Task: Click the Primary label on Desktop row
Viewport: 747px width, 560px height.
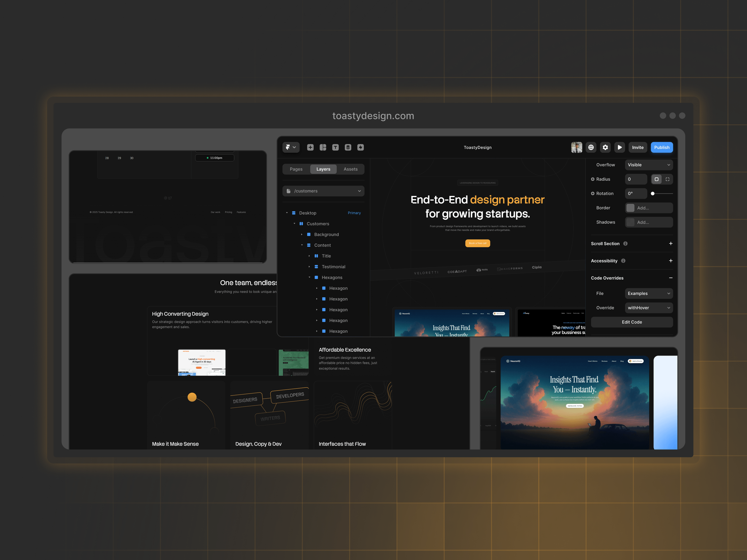Action: (354, 213)
